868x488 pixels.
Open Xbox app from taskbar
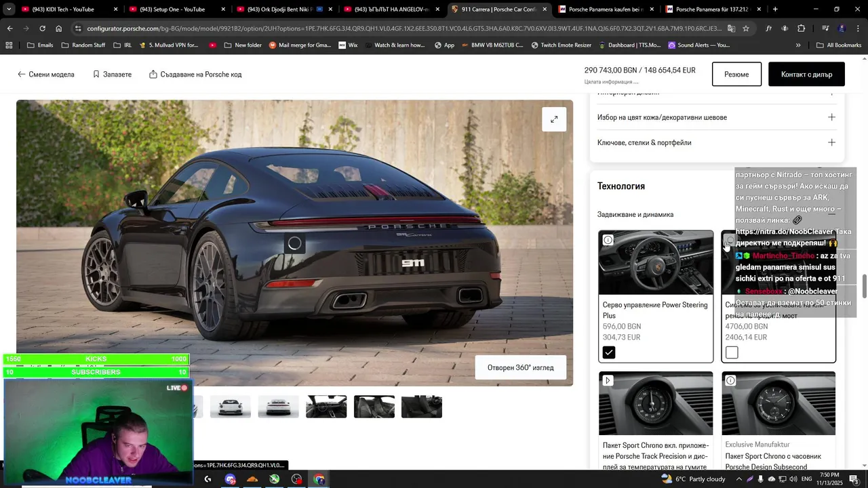click(x=275, y=479)
